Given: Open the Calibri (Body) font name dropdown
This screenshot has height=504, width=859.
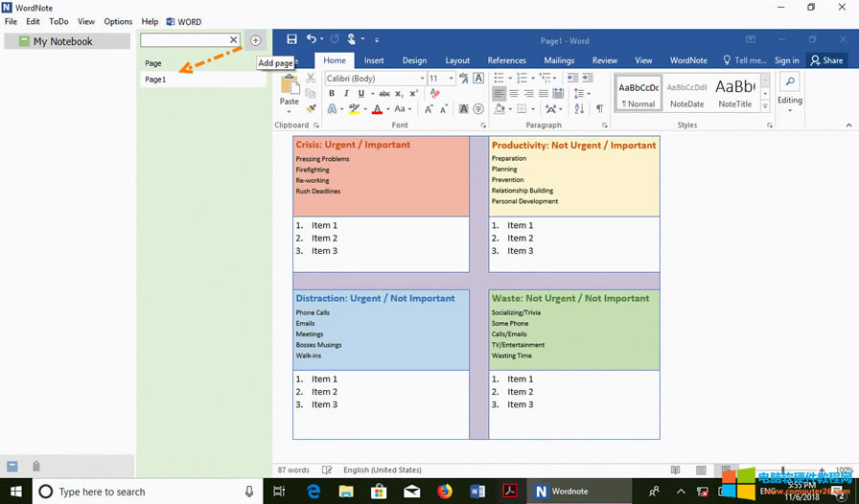Looking at the screenshot, I should [x=375, y=79].
